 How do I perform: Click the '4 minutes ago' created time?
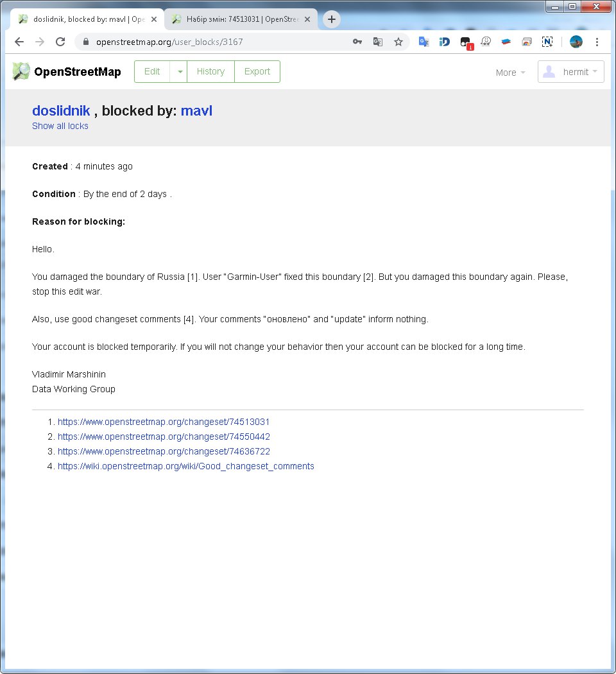coord(104,166)
